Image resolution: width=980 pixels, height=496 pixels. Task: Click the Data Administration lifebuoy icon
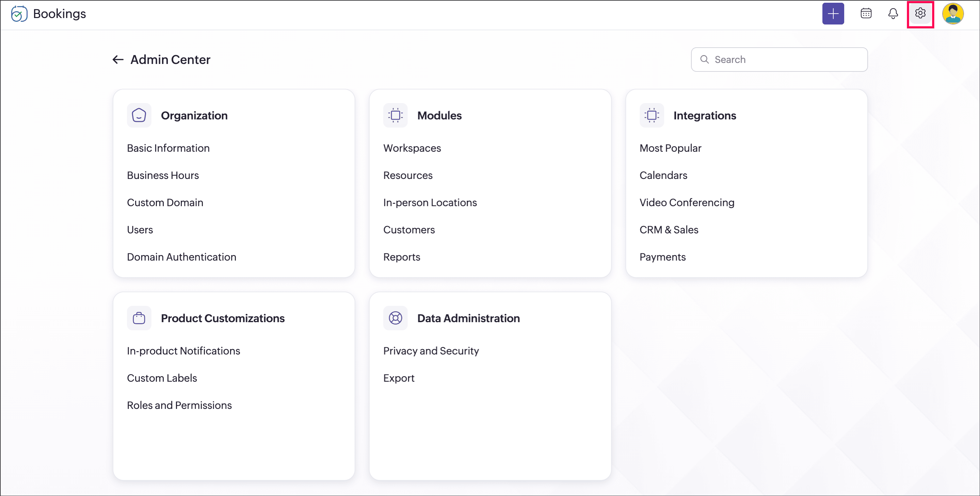click(395, 318)
